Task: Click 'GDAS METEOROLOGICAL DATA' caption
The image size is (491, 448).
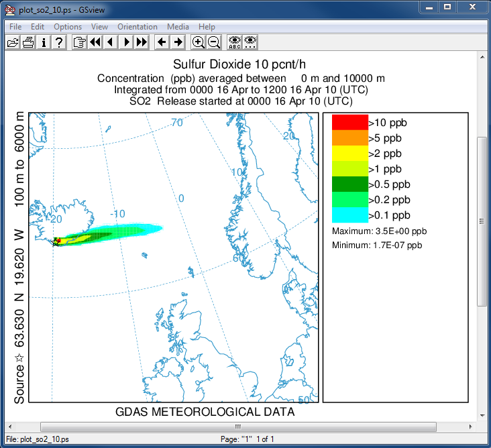Action: (205, 412)
